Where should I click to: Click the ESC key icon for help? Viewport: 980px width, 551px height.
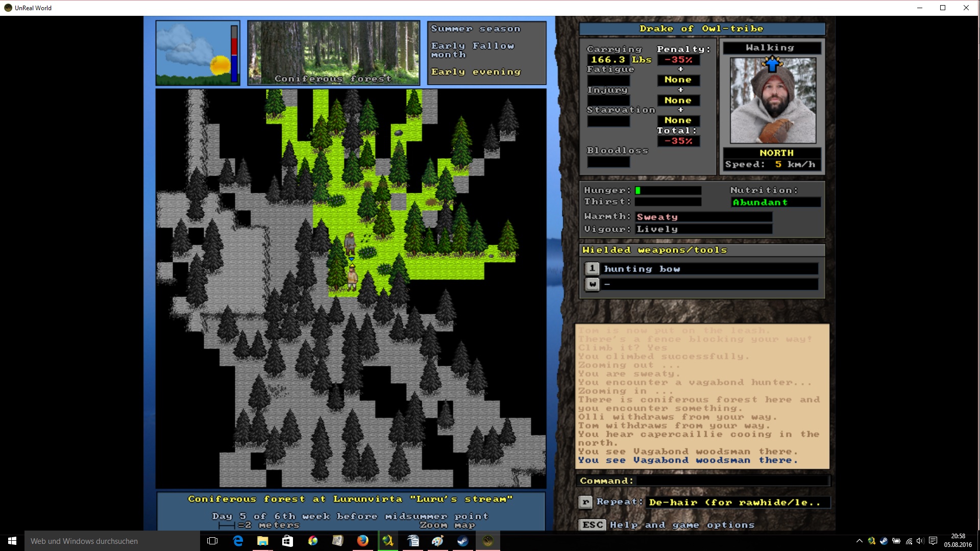coord(593,524)
